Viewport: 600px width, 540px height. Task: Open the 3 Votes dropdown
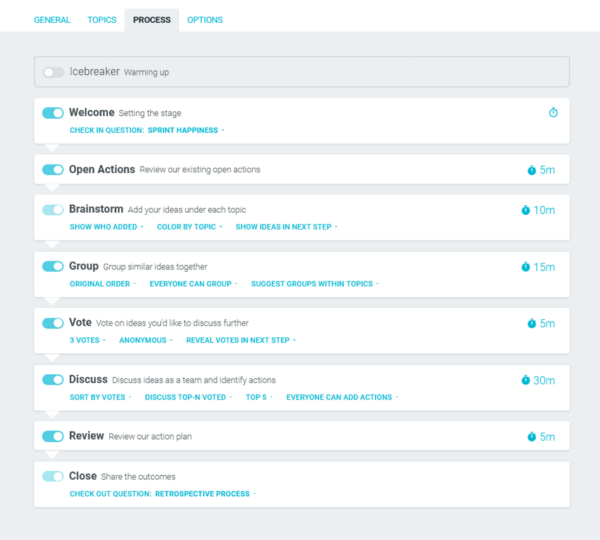point(87,340)
